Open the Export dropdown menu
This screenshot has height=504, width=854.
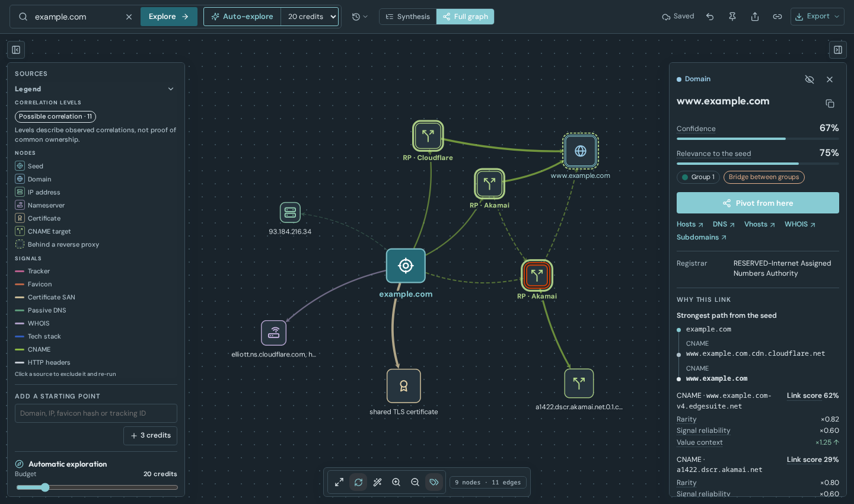tap(817, 17)
